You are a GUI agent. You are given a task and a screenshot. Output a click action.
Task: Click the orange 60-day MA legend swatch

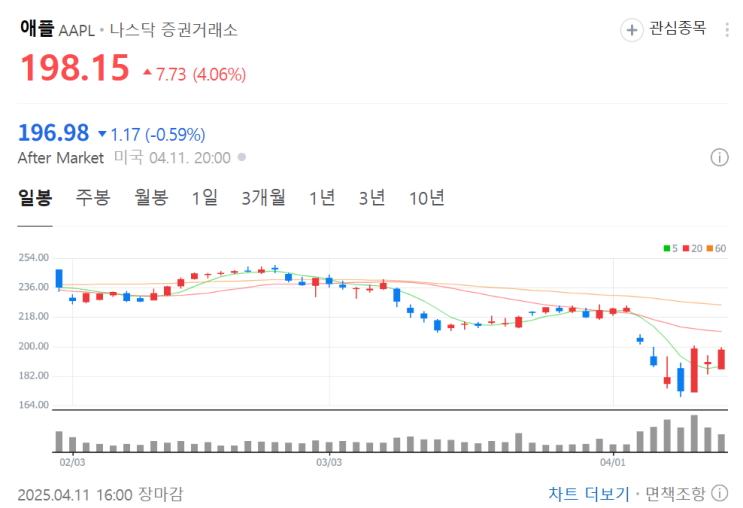[x=709, y=248]
